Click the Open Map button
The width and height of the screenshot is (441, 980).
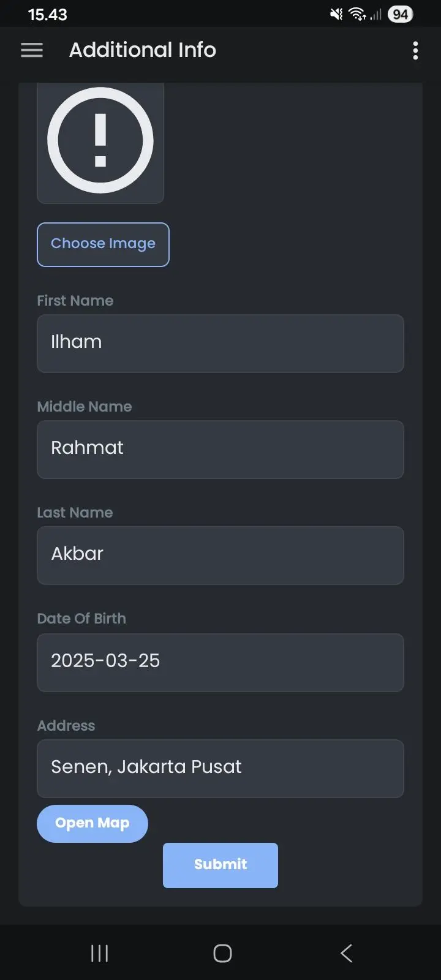point(92,823)
